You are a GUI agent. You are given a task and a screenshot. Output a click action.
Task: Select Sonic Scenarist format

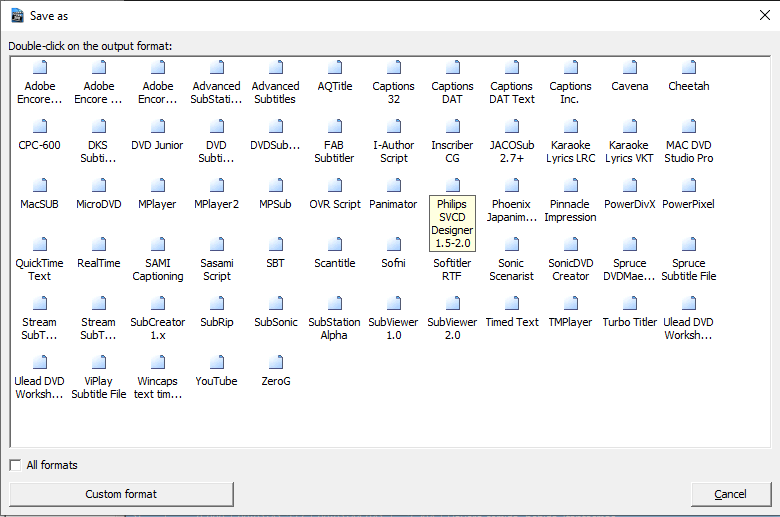pos(511,260)
